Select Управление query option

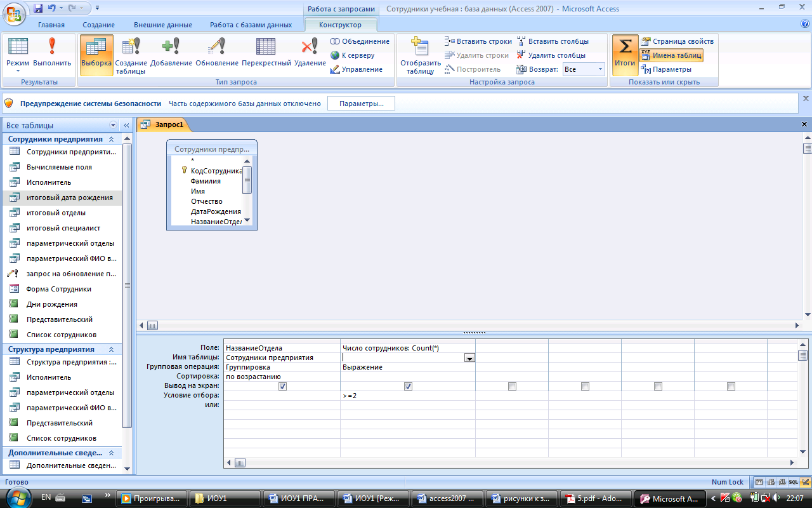pyautogui.click(x=357, y=69)
